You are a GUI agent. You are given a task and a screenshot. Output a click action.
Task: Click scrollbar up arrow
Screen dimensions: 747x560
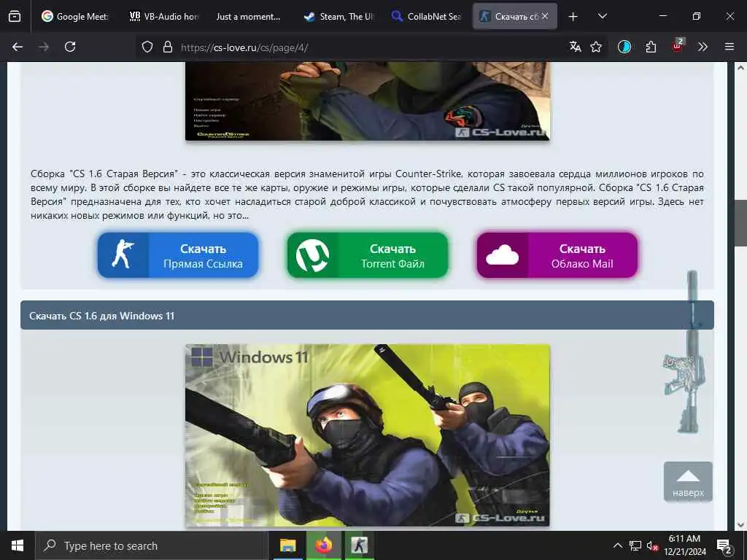click(740, 68)
